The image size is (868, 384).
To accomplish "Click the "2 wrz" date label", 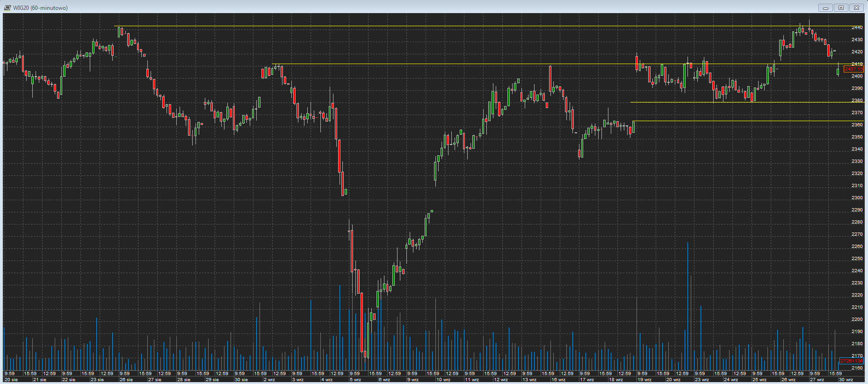I will pos(269,380).
